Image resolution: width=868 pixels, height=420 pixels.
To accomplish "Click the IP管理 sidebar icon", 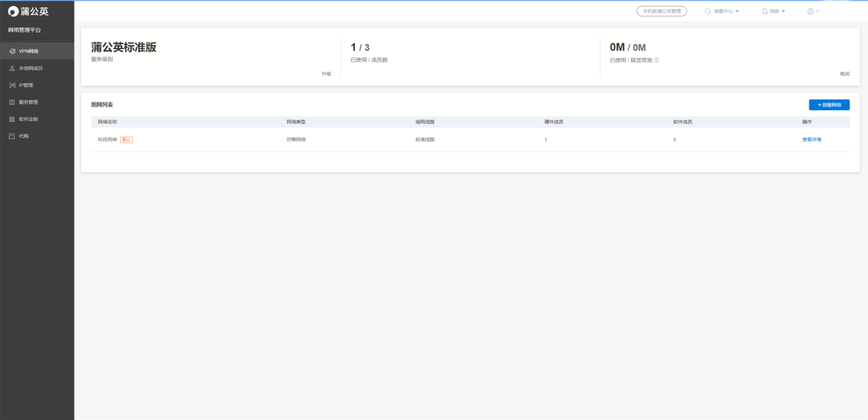I will [12, 85].
